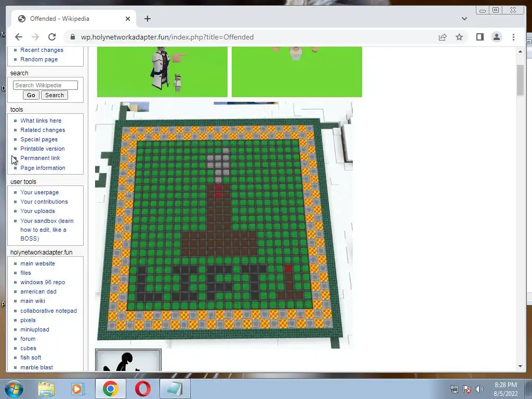This screenshot has height=399, width=532.
Task: Open Page information link
Action: tap(43, 168)
